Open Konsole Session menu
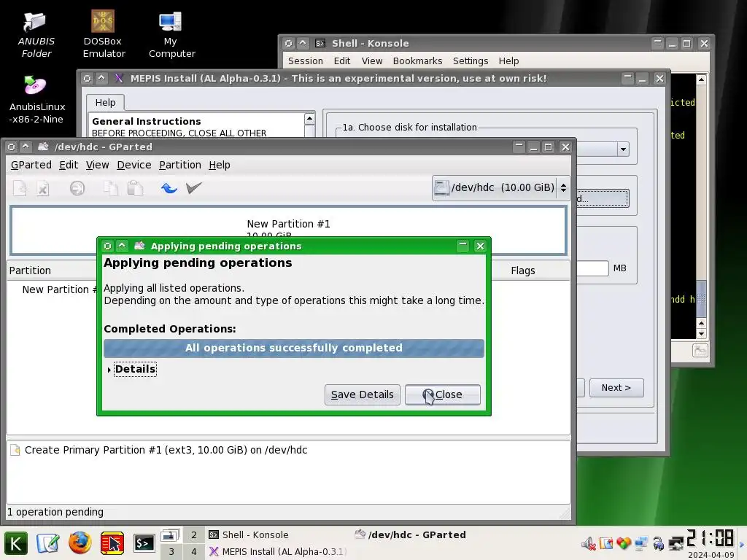Screen dimensions: 747x560 click(306, 61)
